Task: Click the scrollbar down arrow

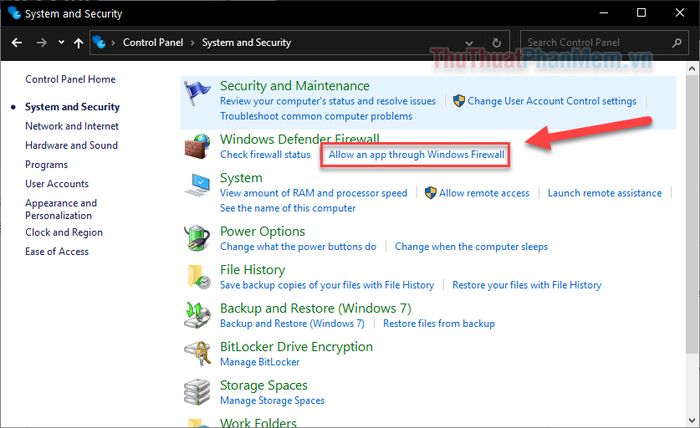Action: click(692, 420)
